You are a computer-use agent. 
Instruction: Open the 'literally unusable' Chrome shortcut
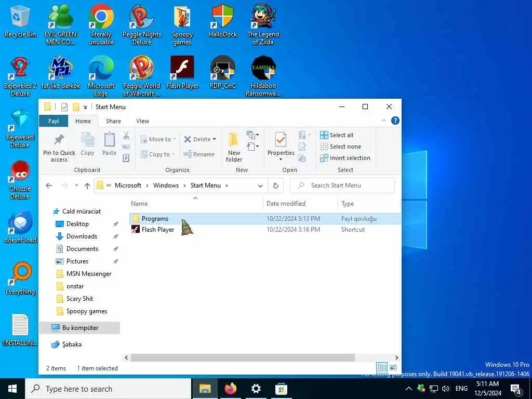click(x=101, y=25)
